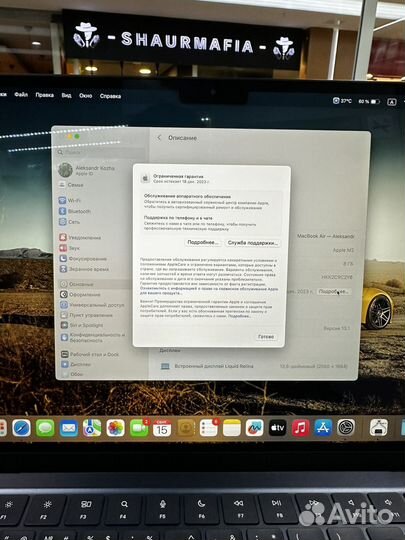Select Siri и Spotlight in the sidebar
The height and width of the screenshot is (540, 405).
(x=82, y=325)
